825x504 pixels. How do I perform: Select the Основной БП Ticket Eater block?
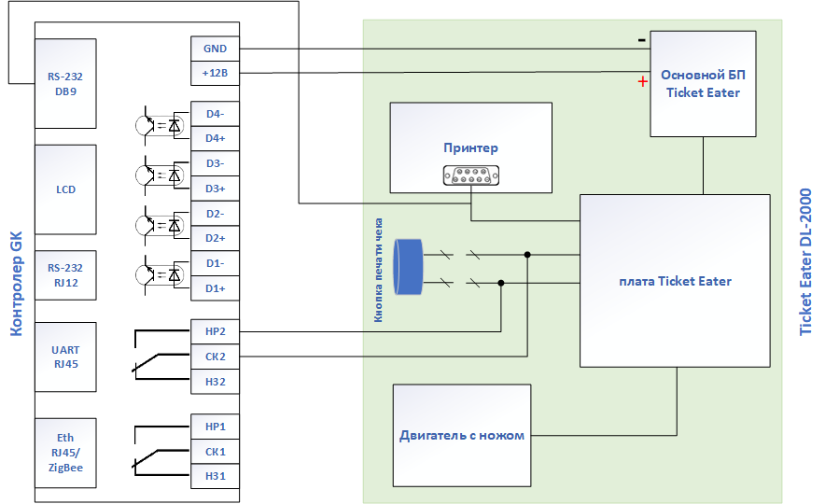click(703, 84)
